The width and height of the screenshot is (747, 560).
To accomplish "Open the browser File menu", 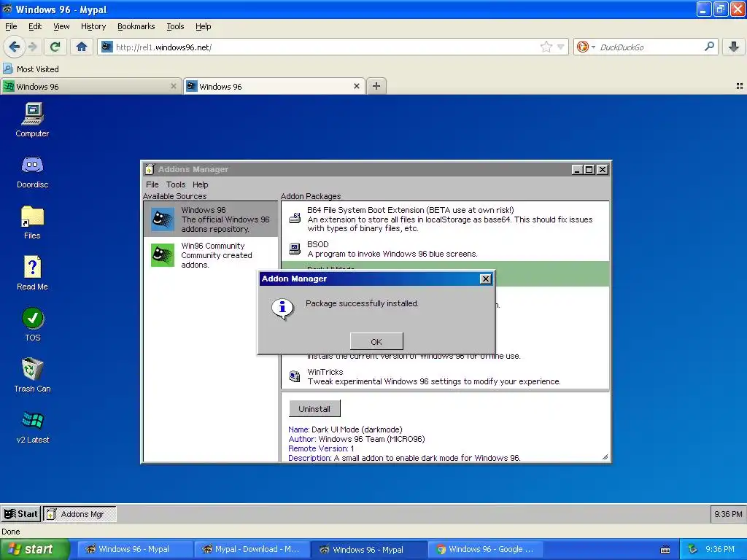I will pyautogui.click(x=11, y=26).
